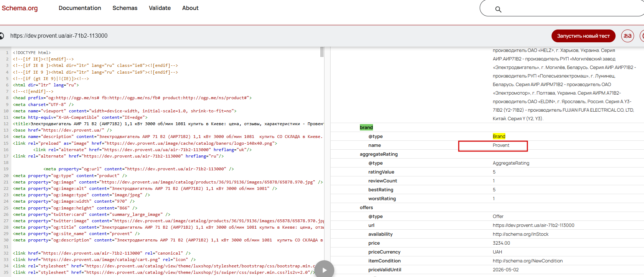Screen dimensions: 644x277
Task: Click the round play button
Action: tap(324, 270)
